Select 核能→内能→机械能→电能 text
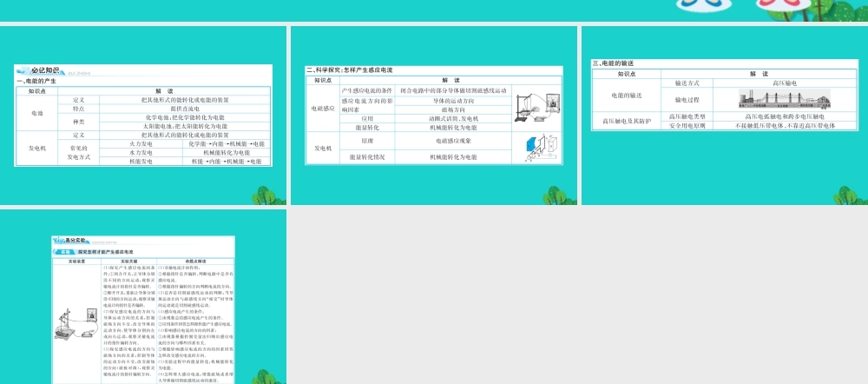 coord(227,162)
